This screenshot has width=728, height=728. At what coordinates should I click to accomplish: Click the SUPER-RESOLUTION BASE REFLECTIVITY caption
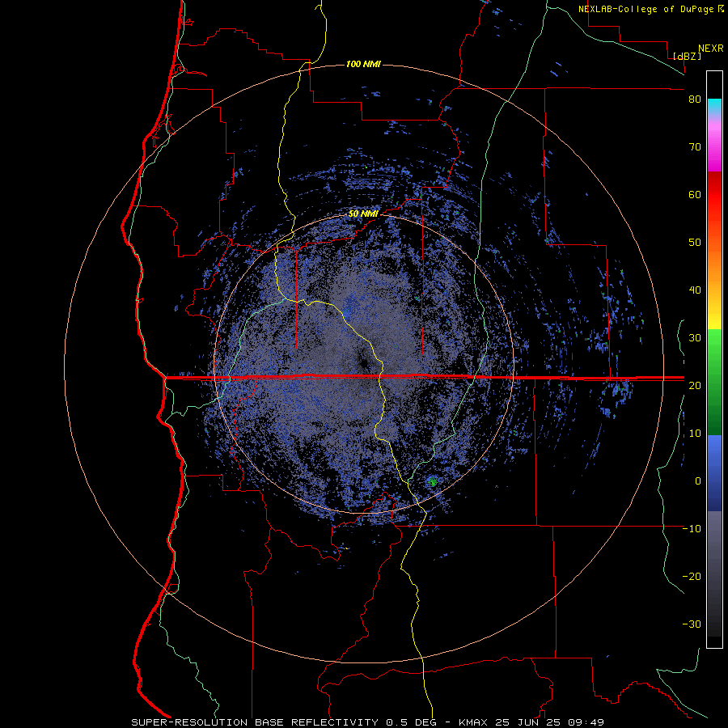pos(256,722)
